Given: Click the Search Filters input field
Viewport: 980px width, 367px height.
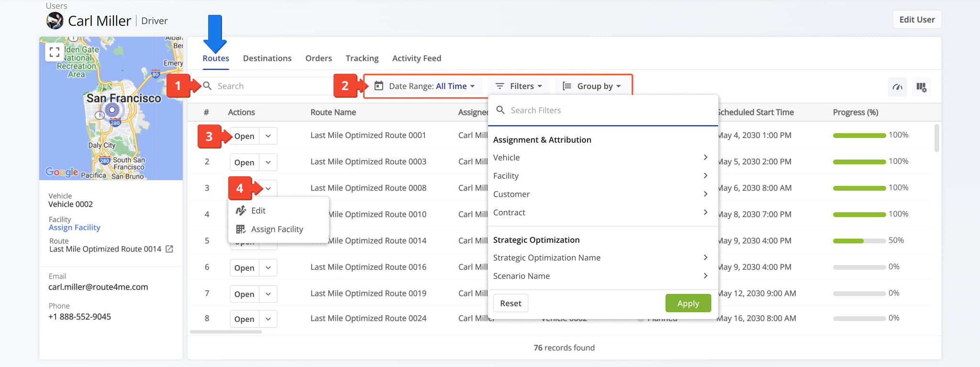Looking at the screenshot, I should [x=608, y=110].
